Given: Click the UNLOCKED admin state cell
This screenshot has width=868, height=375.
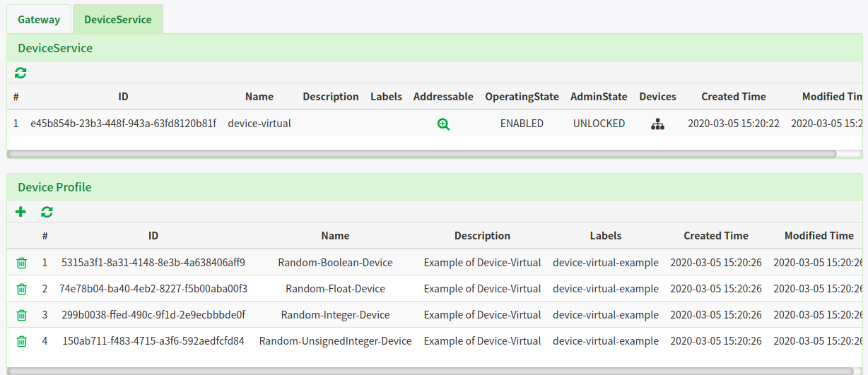Looking at the screenshot, I should pyautogui.click(x=599, y=124).
